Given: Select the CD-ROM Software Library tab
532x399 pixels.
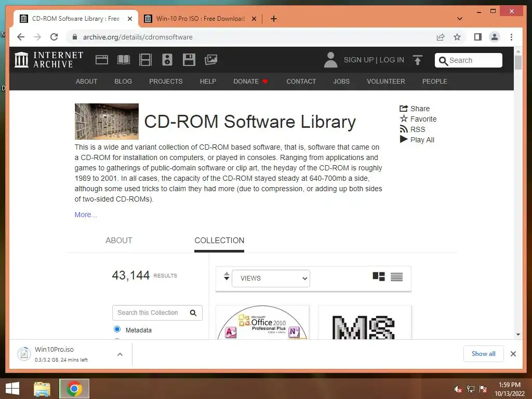Looking at the screenshot, I should [x=75, y=19].
